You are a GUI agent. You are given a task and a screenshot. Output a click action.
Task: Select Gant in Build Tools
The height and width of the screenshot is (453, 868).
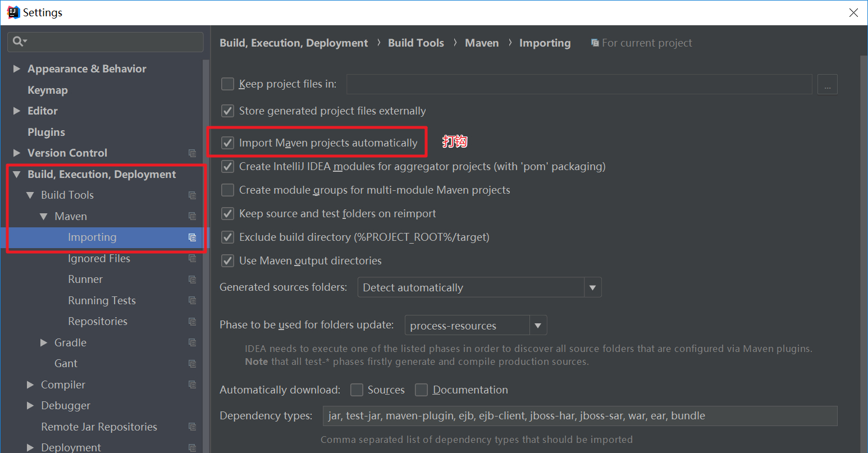point(66,364)
